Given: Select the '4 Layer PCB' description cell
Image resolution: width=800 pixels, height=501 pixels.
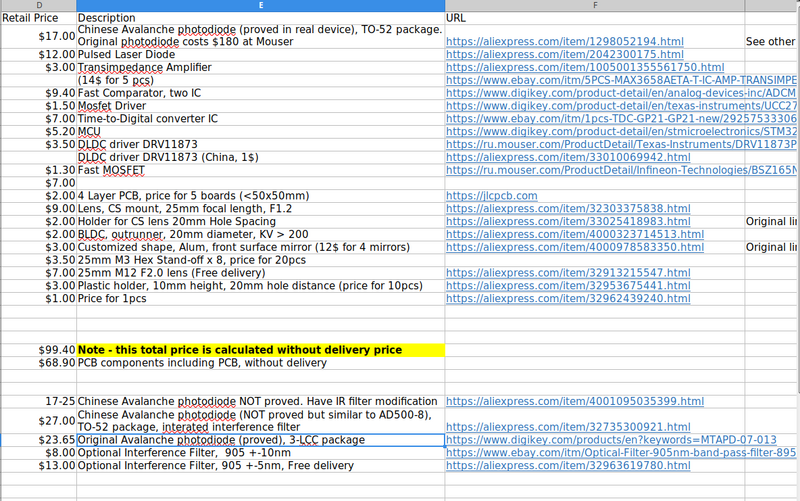Looking at the screenshot, I should coord(261,196).
